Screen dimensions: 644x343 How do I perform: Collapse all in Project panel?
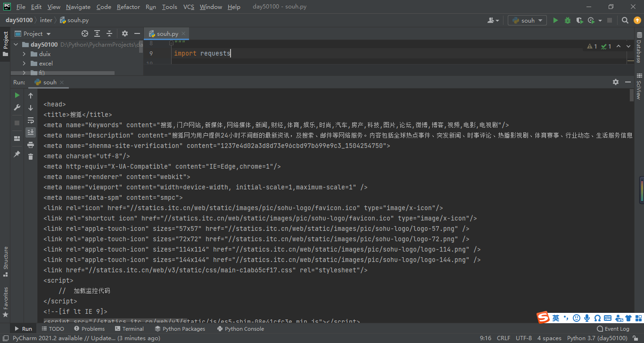tap(109, 33)
